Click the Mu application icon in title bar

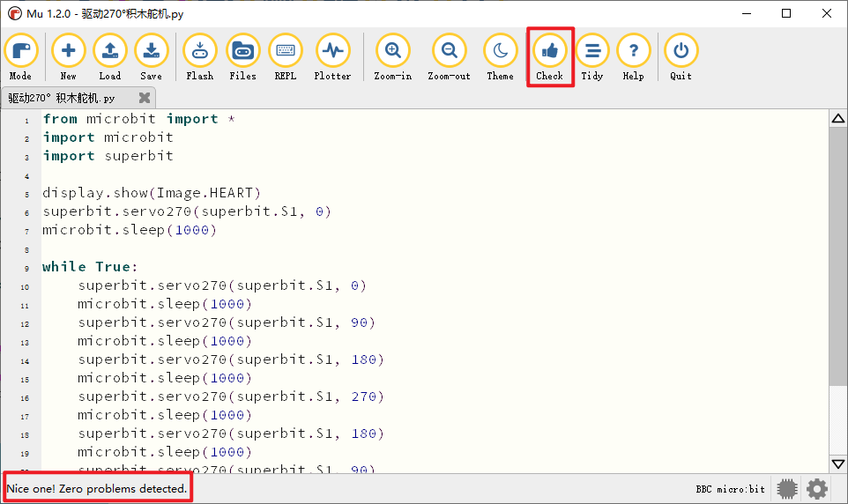pos(15,13)
